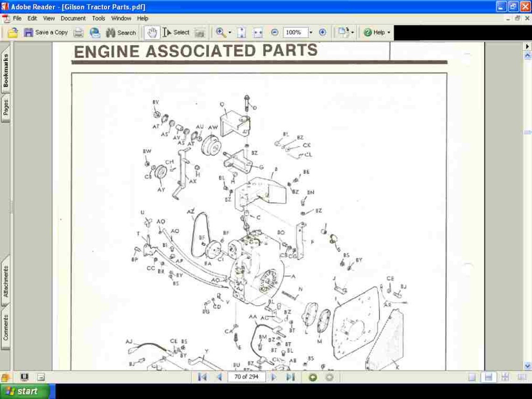
Task: Open the Document menu
Action: pos(73,18)
